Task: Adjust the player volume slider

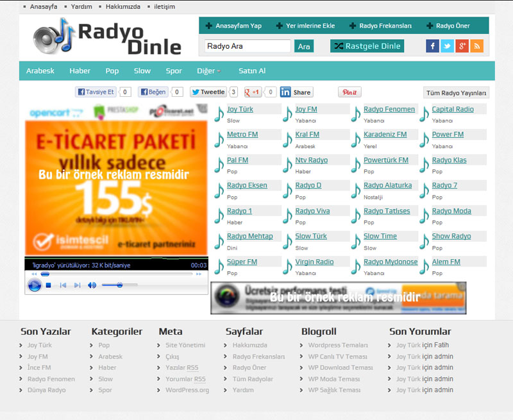Action: (x=119, y=285)
